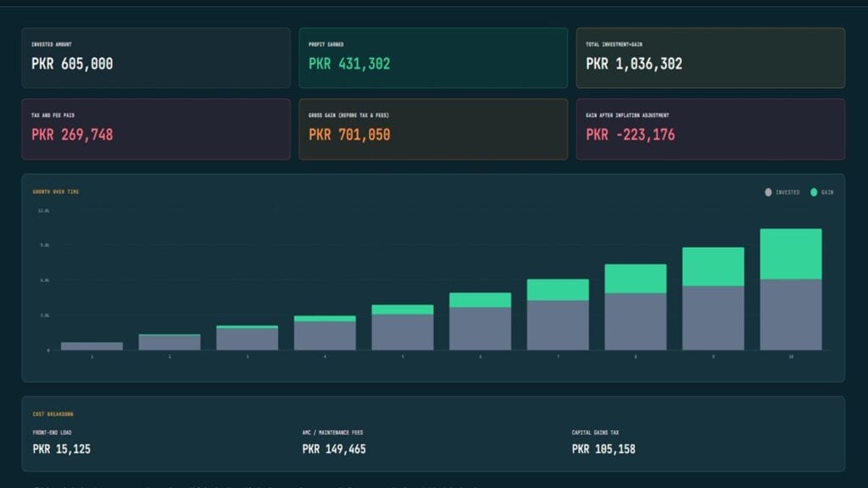Viewport: 868px width, 488px height.
Task: Click the Capital Gains Tax PKR 105,158 value
Action: point(604,449)
